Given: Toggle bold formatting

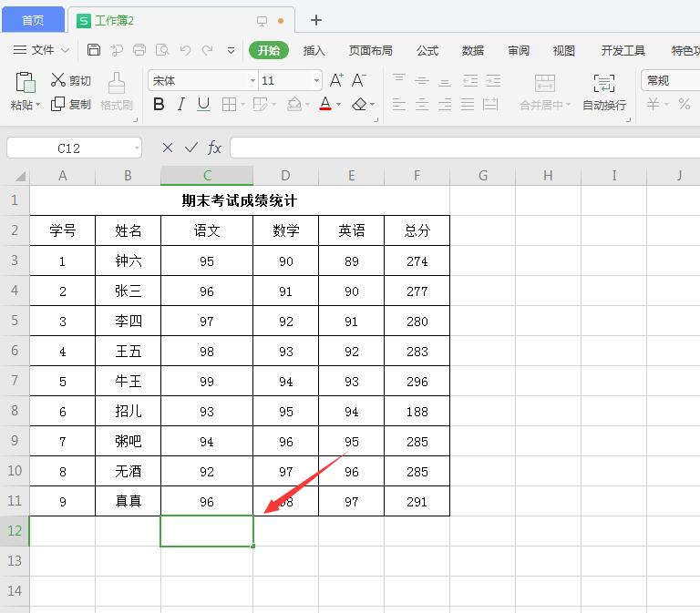Looking at the screenshot, I should (159, 105).
